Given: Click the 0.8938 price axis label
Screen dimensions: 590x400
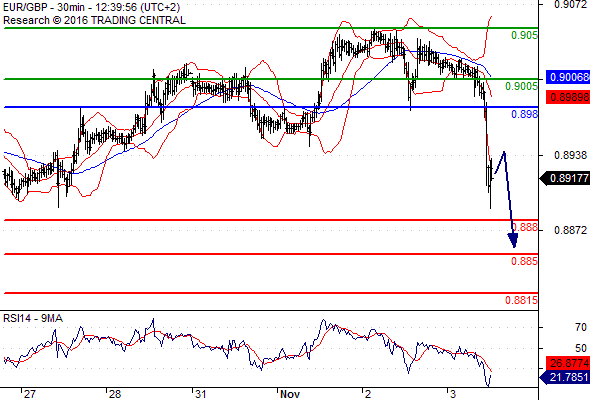Looking at the screenshot, I should [570, 155].
